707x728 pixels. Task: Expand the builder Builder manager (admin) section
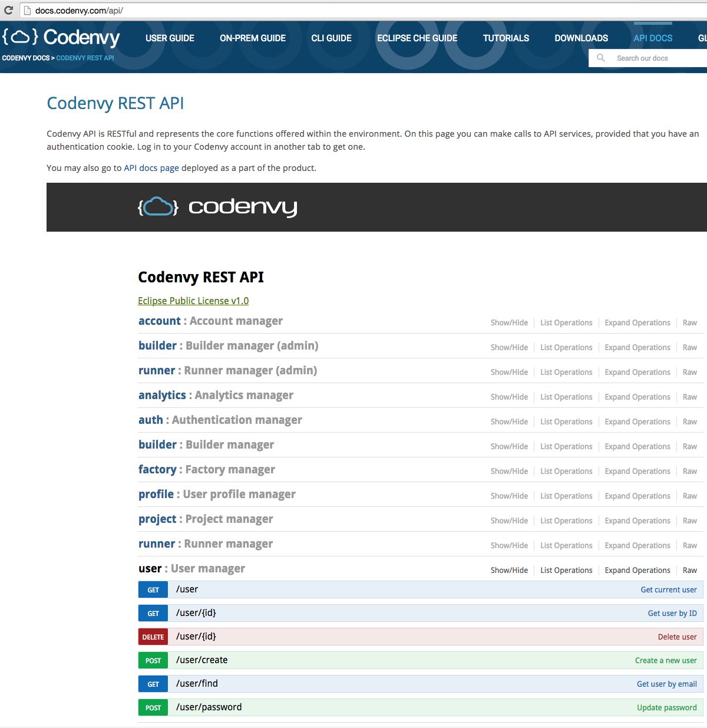click(228, 346)
